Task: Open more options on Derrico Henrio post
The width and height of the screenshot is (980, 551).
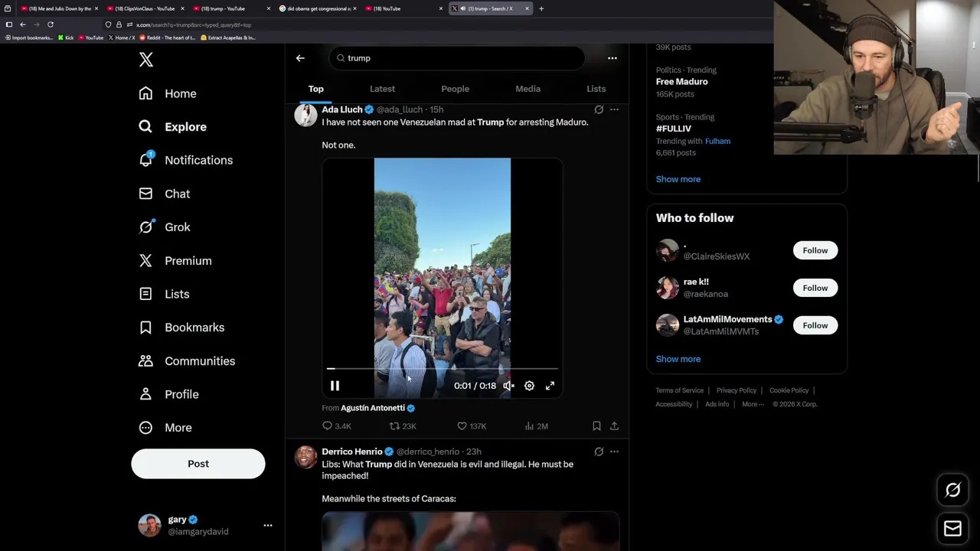Action: tap(614, 452)
